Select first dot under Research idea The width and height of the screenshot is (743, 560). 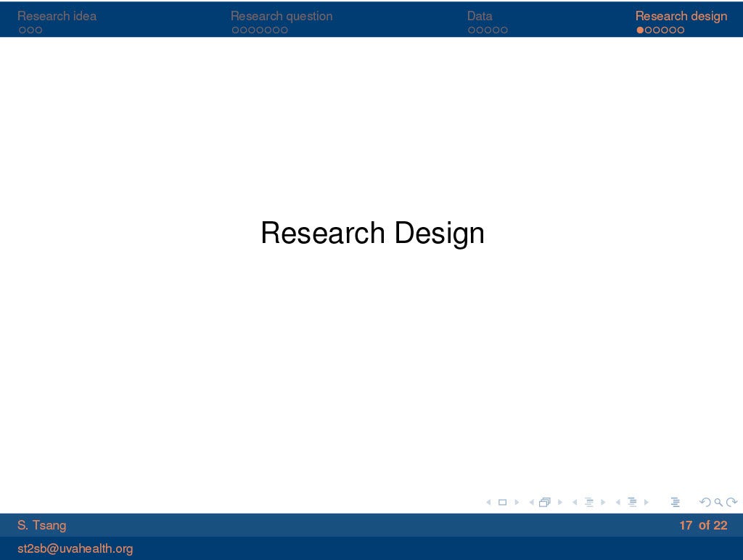[22, 30]
